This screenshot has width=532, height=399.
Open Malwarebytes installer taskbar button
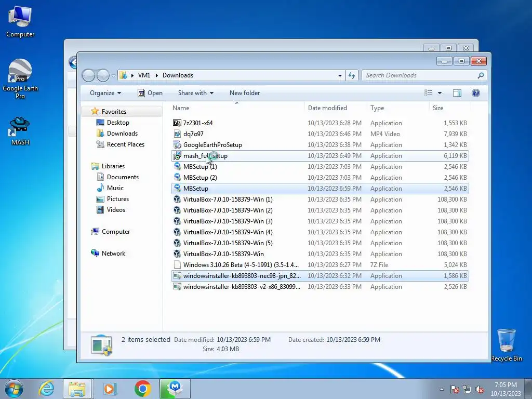point(175,389)
